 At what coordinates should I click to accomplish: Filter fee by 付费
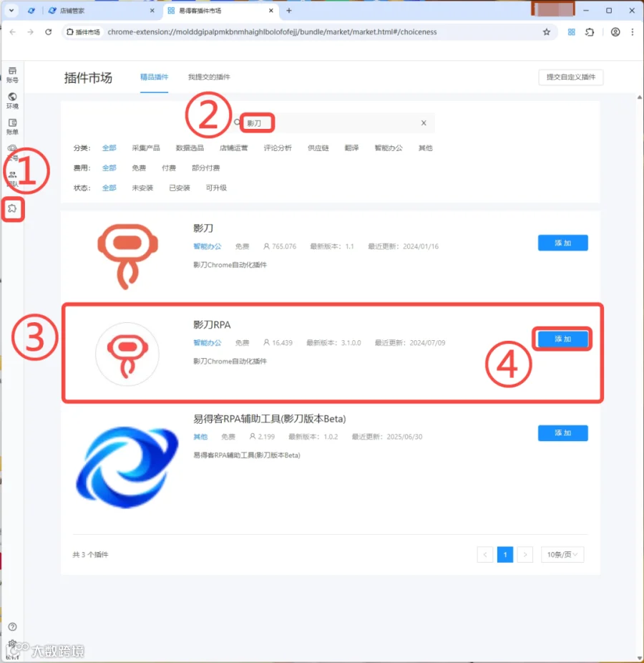[169, 168]
